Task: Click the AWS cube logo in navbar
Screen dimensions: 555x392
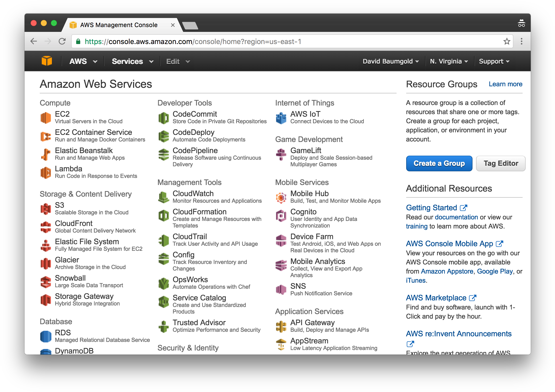Action: click(47, 61)
